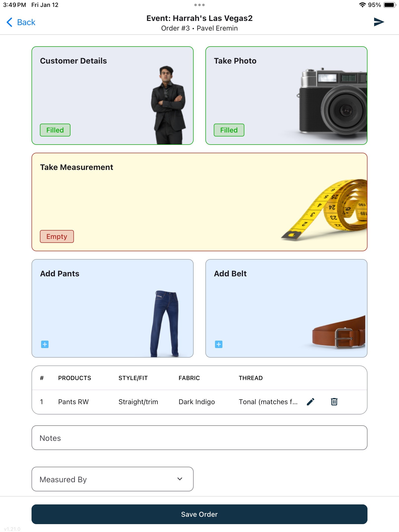The image size is (399, 532).
Task: Click the plus icon in Add Pants
Action: point(45,344)
